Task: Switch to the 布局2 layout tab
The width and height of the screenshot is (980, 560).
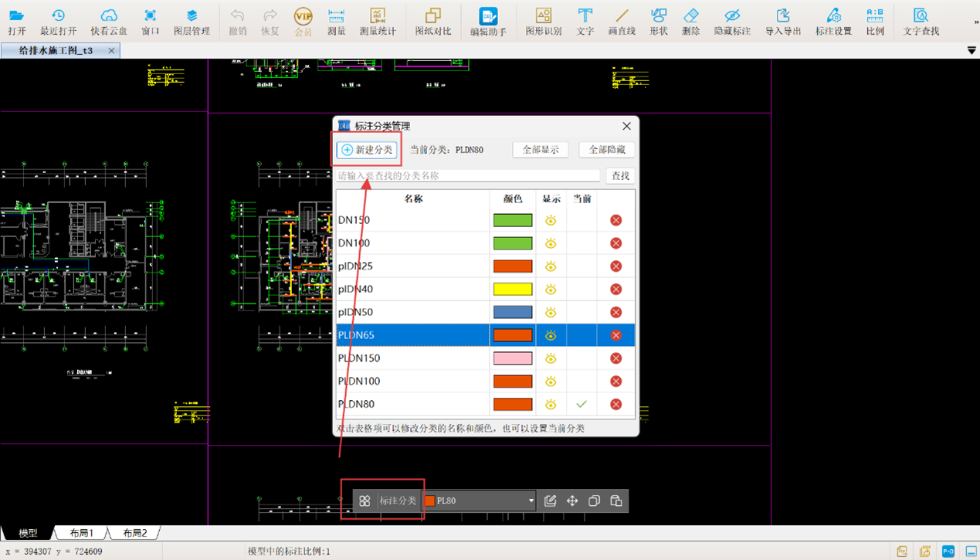Action: point(134,533)
